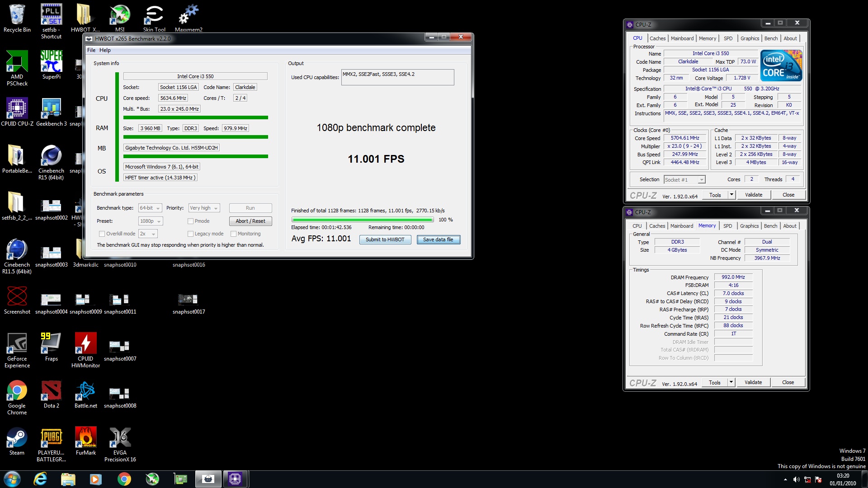
Task: Select SPD tab in lower CPU-Z
Action: pyautogui.click(x=727, y=226)
